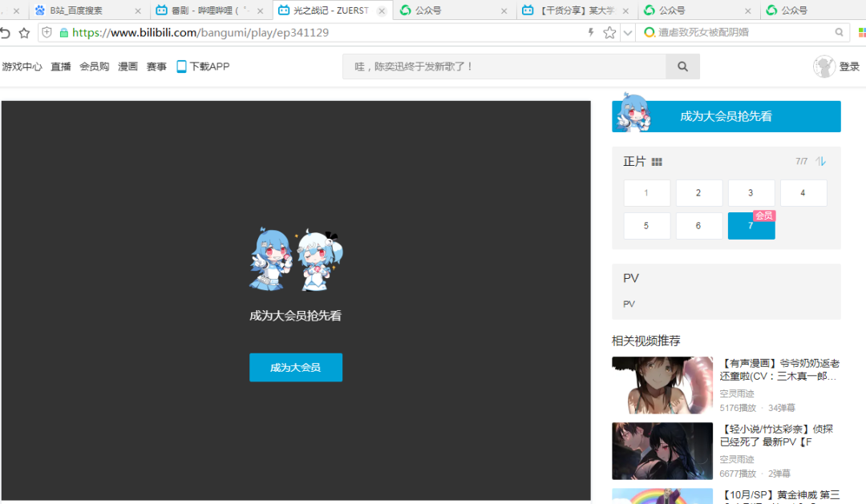Select episode 3
This screenshot has height=504, width=866.
pyautogui.click(x=751, y=192)
